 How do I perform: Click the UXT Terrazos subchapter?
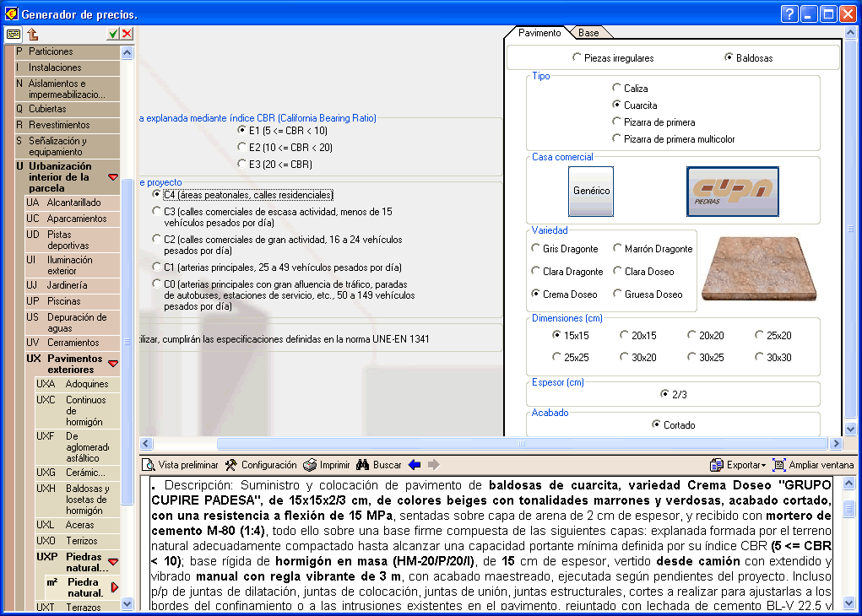[77, 607]
